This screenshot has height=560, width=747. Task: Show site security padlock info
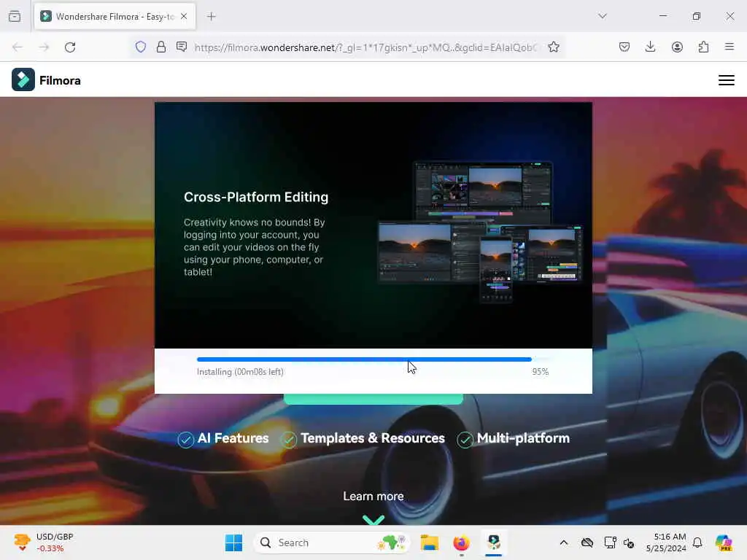coord(161,47)
